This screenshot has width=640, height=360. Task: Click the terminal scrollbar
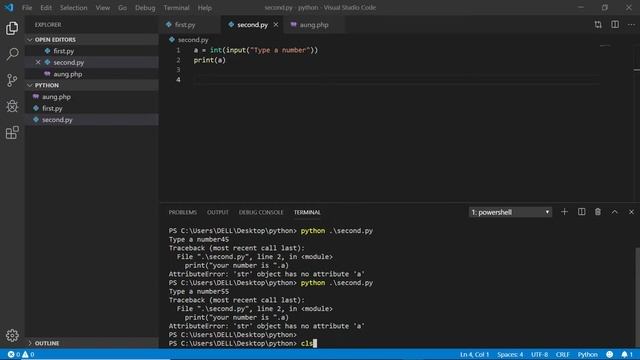pos(637,296)
